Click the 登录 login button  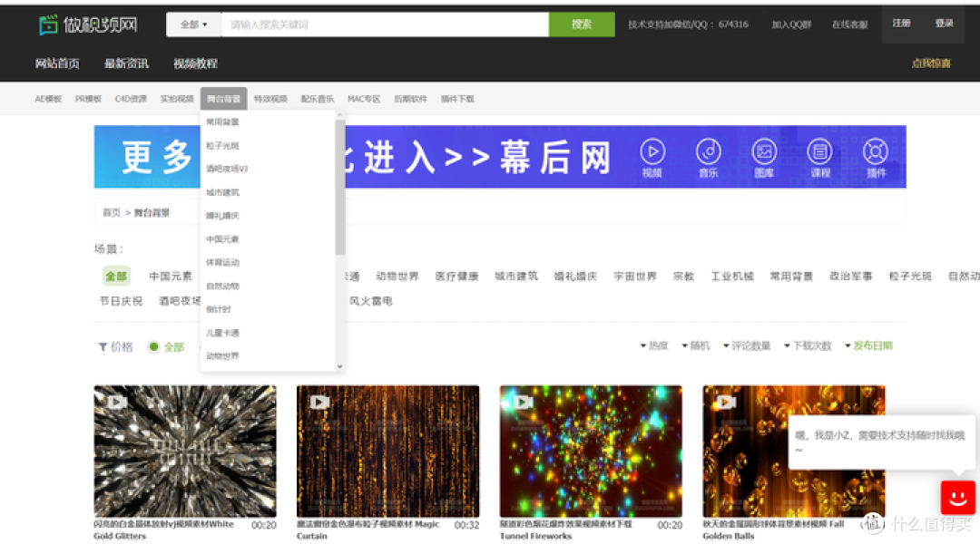point(944,24)
